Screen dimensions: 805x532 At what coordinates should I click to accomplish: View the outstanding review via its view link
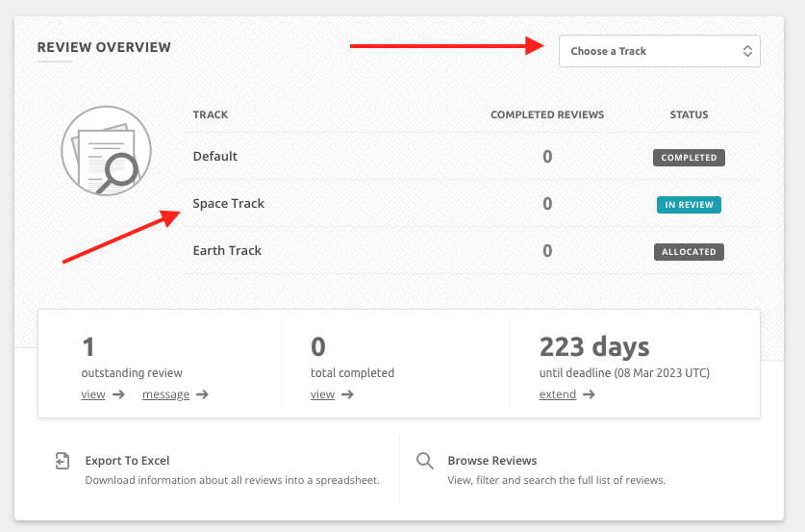coord(93,394)
